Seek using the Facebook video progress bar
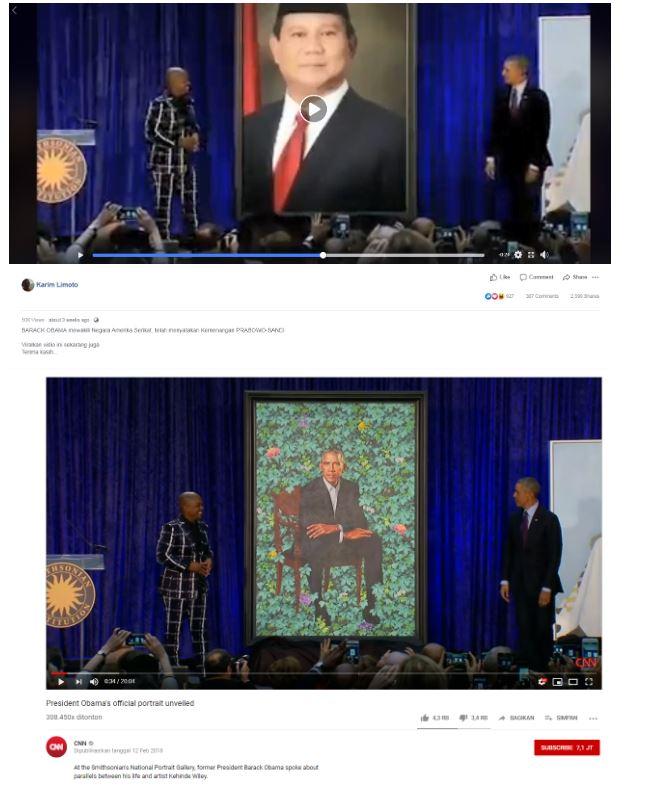 pos(288,255)
